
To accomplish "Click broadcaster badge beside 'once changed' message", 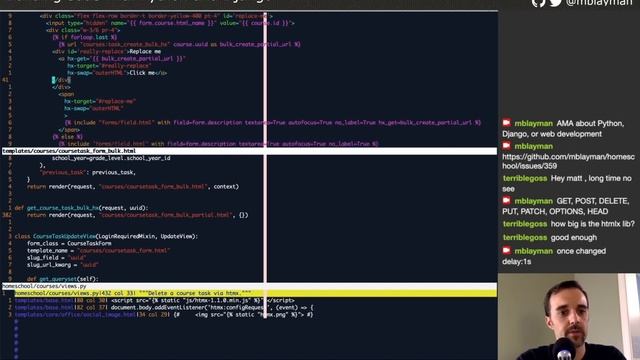I will pos(507,251).
